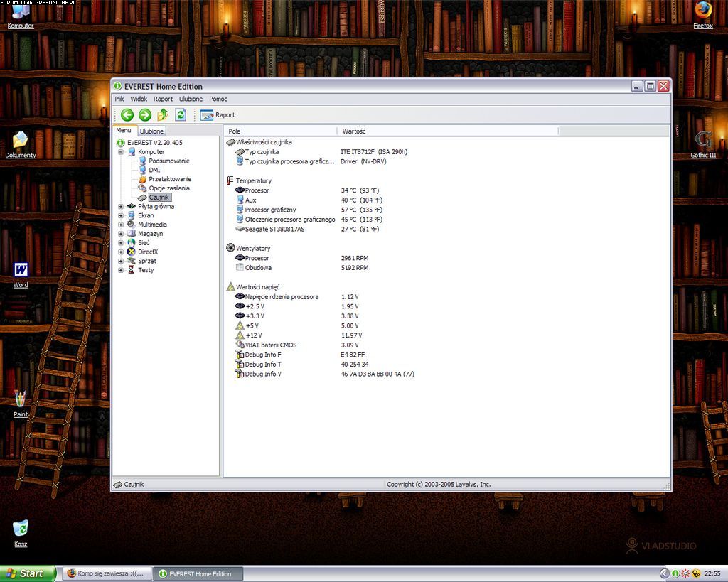Click the green Forward arrow toolbar icon
The width and height of the screenshot is (728, 582).
pyautogui.click(x=145, y=115)
